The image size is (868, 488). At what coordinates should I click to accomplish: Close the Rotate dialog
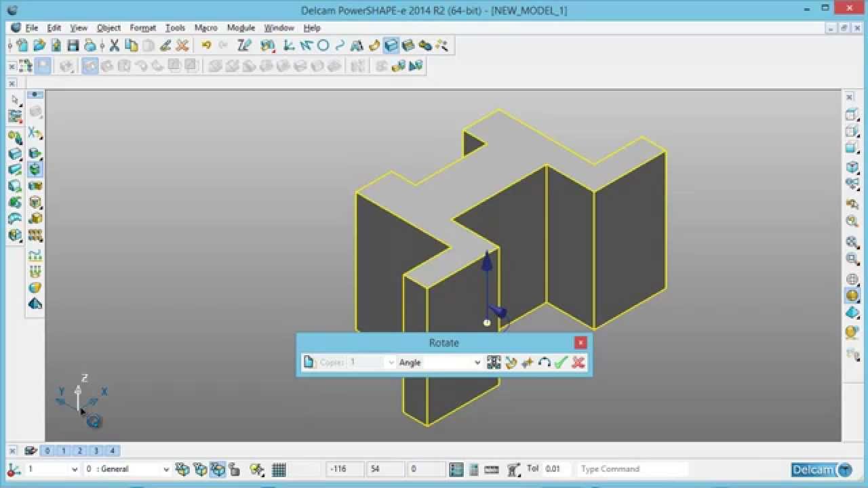[x=580, y=343]
